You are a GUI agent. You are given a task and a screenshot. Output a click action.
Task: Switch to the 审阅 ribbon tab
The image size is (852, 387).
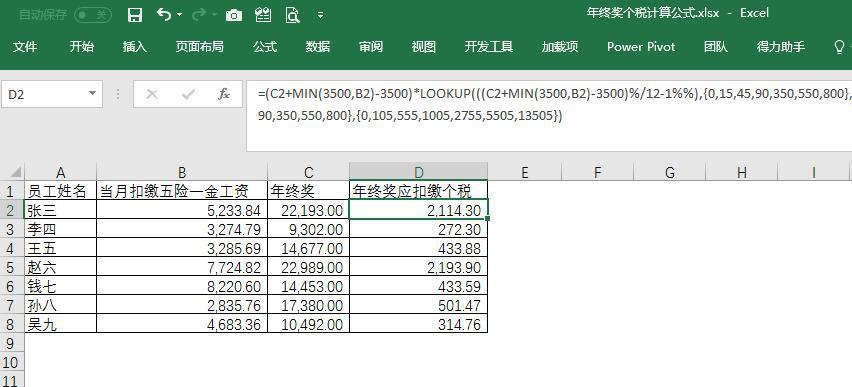[371, 47]
